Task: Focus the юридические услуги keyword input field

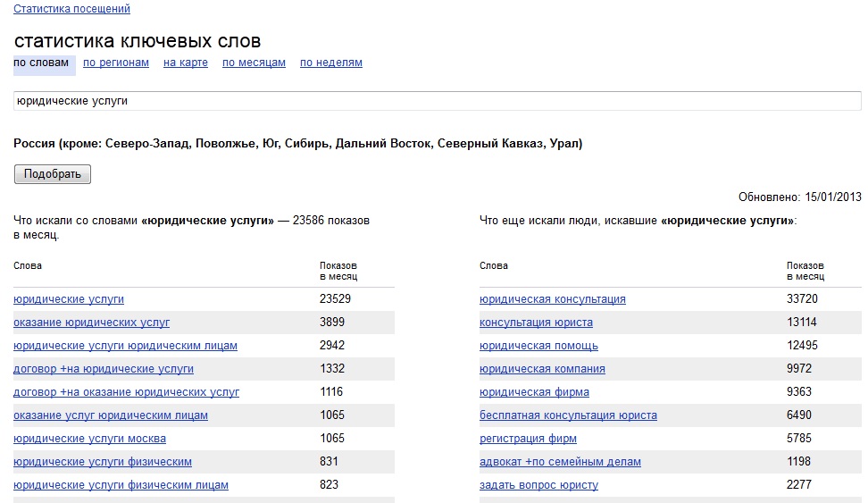Action: coord(438,101)
